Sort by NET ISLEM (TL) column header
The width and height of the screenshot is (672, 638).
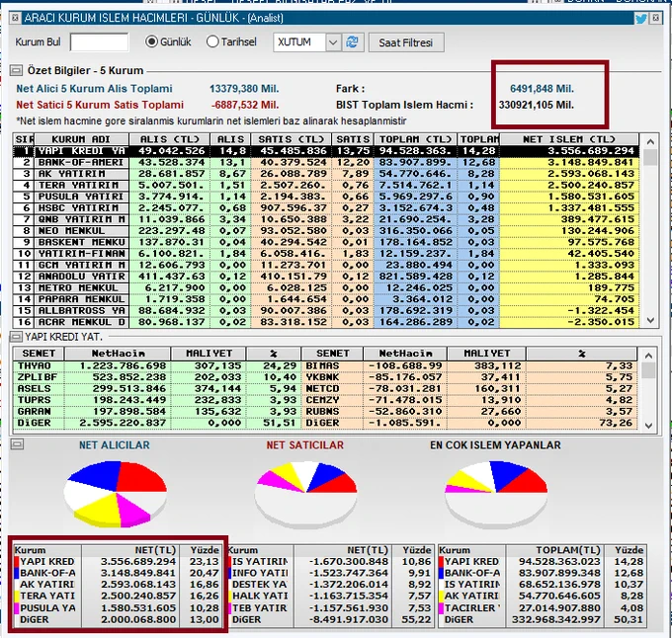569,139
